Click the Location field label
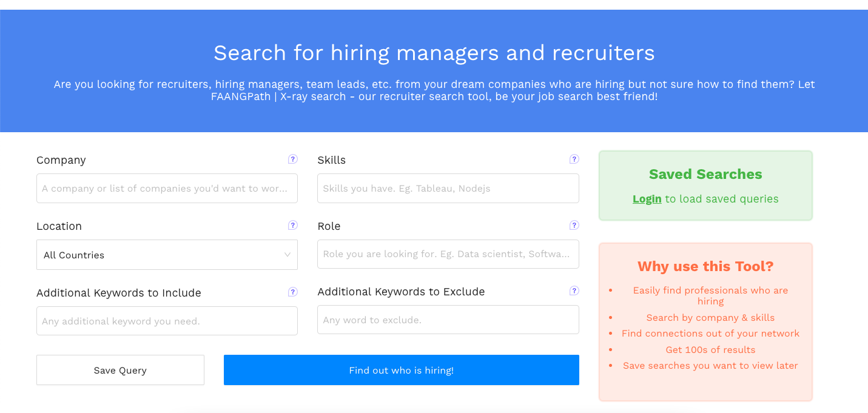 point(59,226)
